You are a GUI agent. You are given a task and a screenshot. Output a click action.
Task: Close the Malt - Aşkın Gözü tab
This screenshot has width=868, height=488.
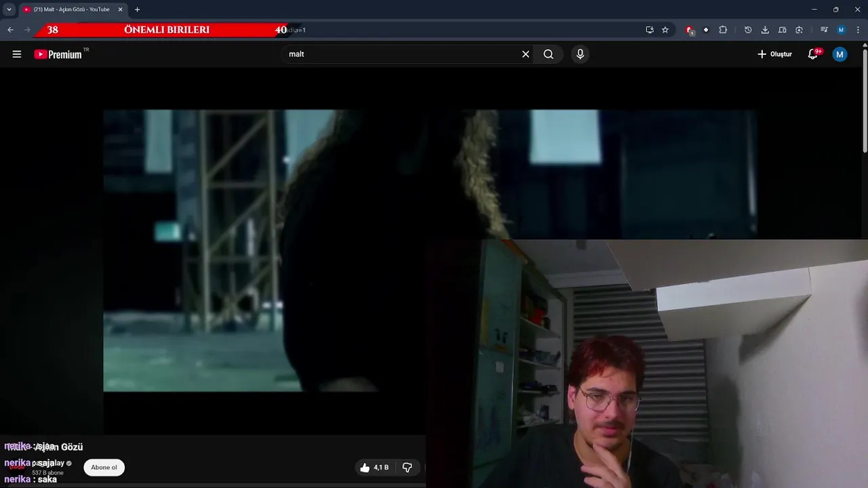pos(120,9)
